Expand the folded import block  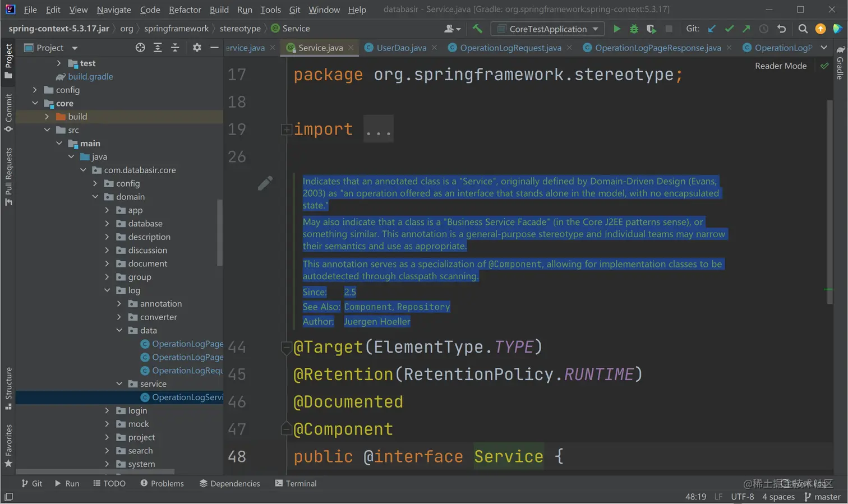(286, 130)
